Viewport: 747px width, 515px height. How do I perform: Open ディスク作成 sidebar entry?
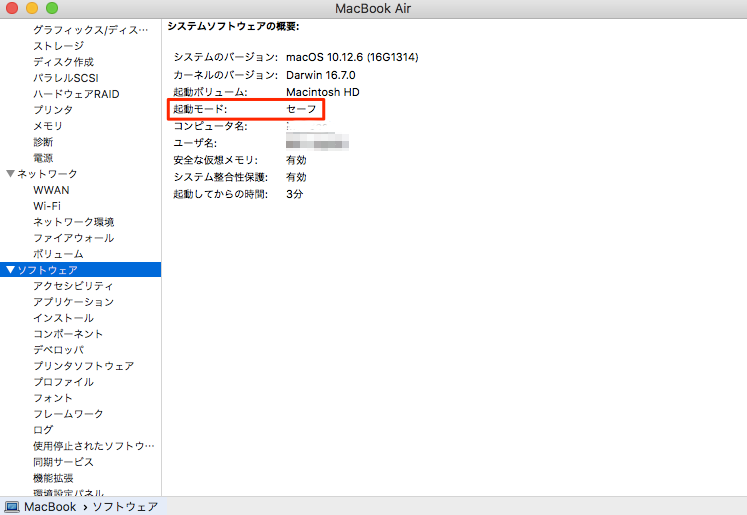63,62
